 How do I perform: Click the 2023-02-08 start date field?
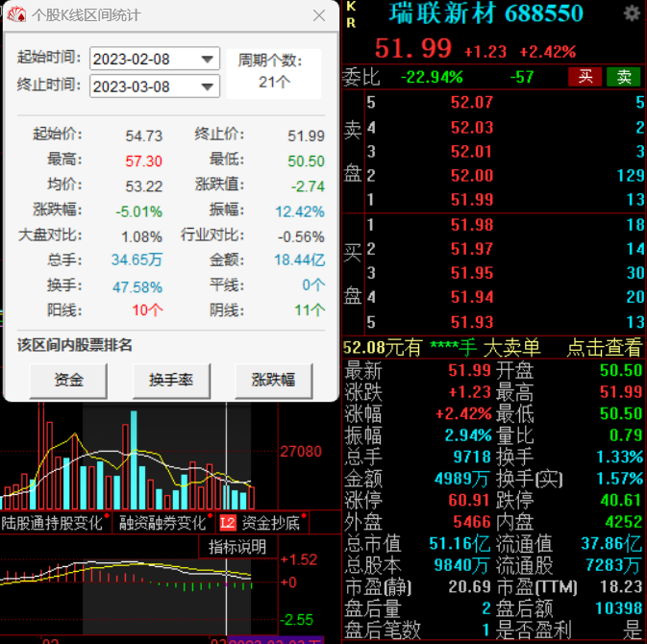click(142, 60)
